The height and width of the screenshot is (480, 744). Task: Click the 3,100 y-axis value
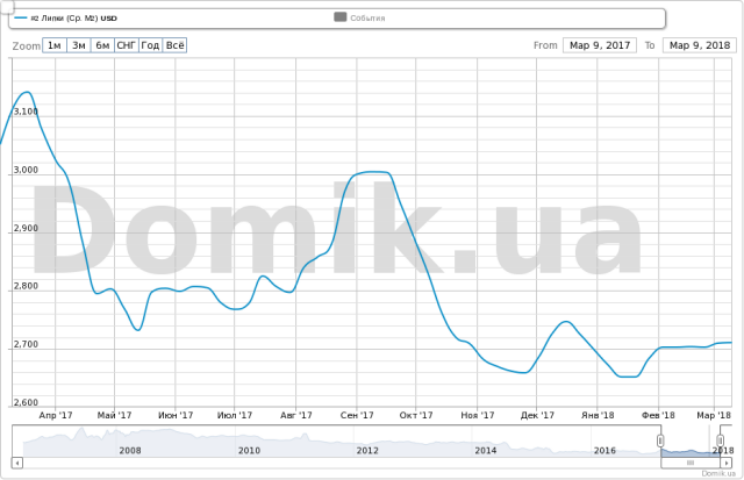26,111
